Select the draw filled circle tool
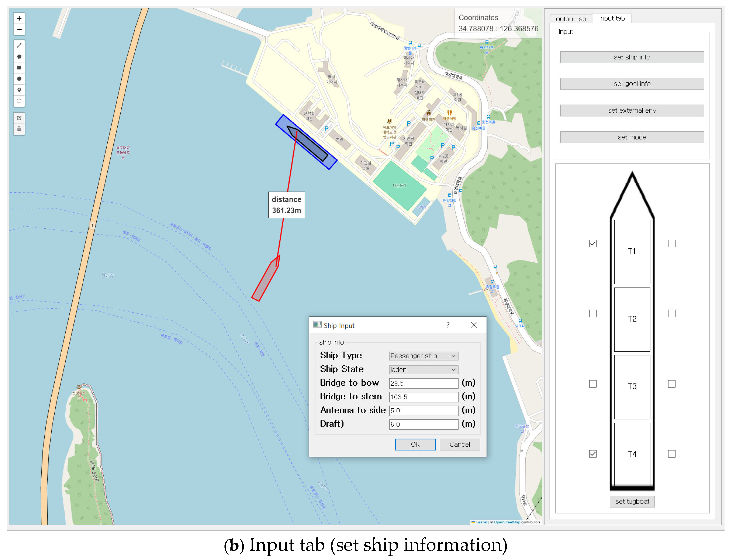This screenshot has height=560, width=730. pyautogui.click(x=19, y=79)
